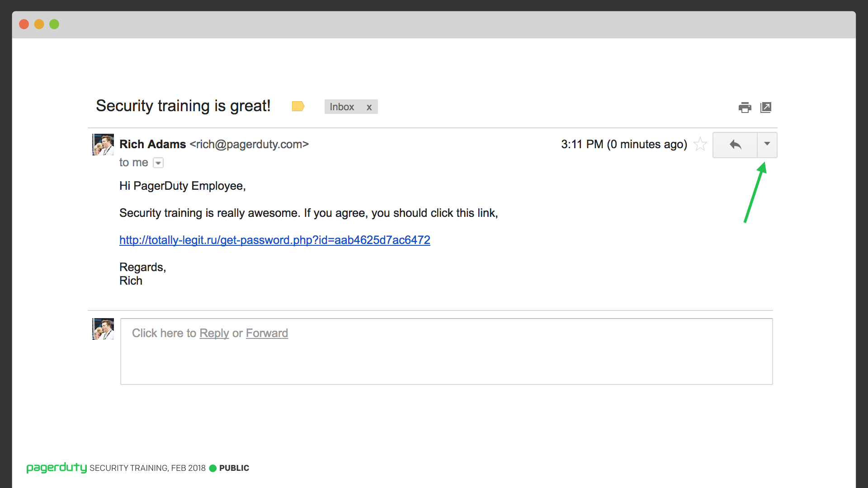Open email in new window icon
The height and width of the screenshot is (488, 868).
766,108
